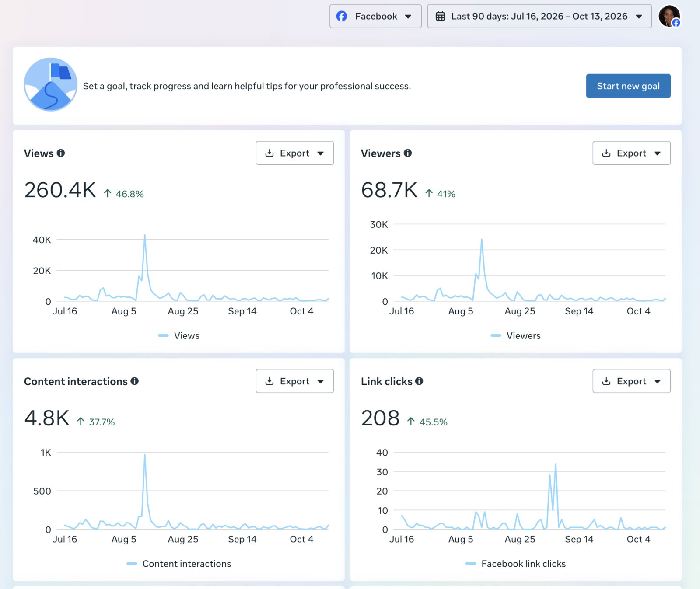
Task: Click the 208 link clicks total
Action: 380,418
